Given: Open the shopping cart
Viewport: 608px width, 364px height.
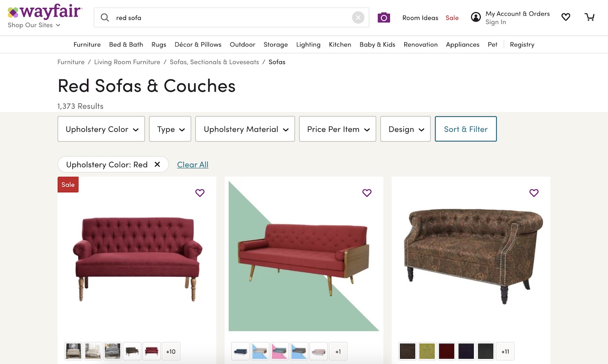Looking at the screenshot, I should [589, 17].
